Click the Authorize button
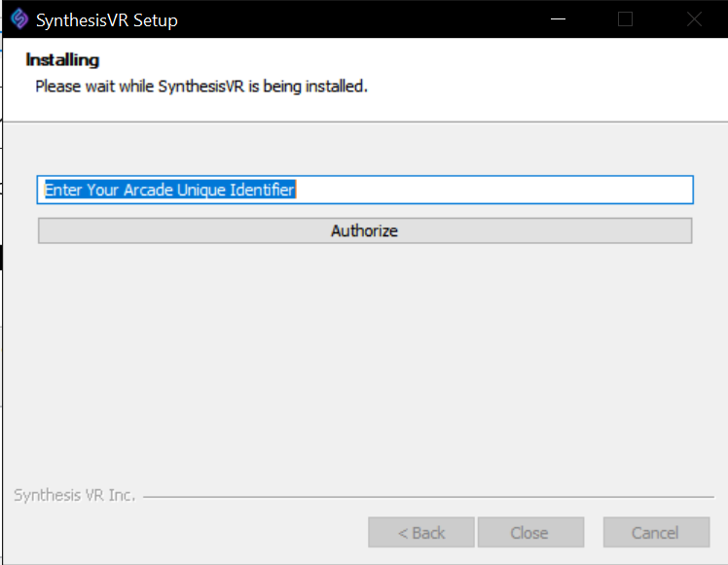The height and width of the screenshot is (565, 728). [x=365, y=230]
